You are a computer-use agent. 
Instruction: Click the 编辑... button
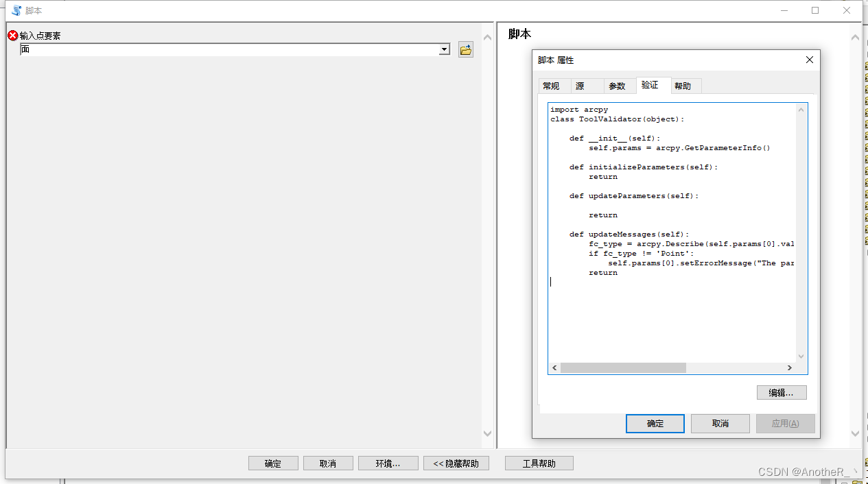[782, 393]
